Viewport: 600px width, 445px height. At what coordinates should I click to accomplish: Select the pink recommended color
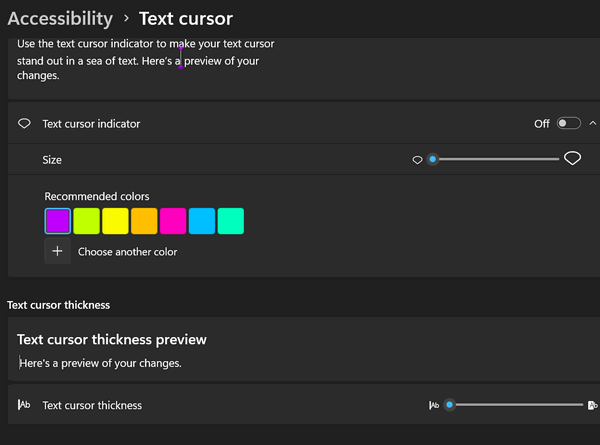(x=173, y=221)
